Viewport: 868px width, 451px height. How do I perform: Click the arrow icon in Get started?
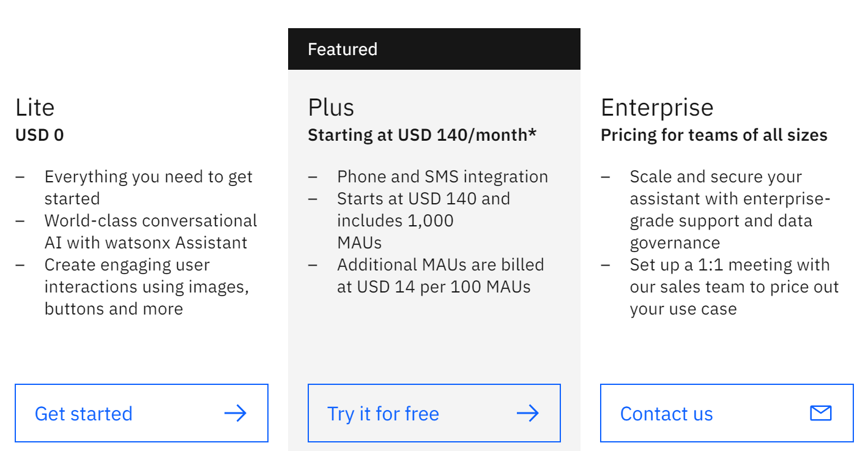pos(236,414)
